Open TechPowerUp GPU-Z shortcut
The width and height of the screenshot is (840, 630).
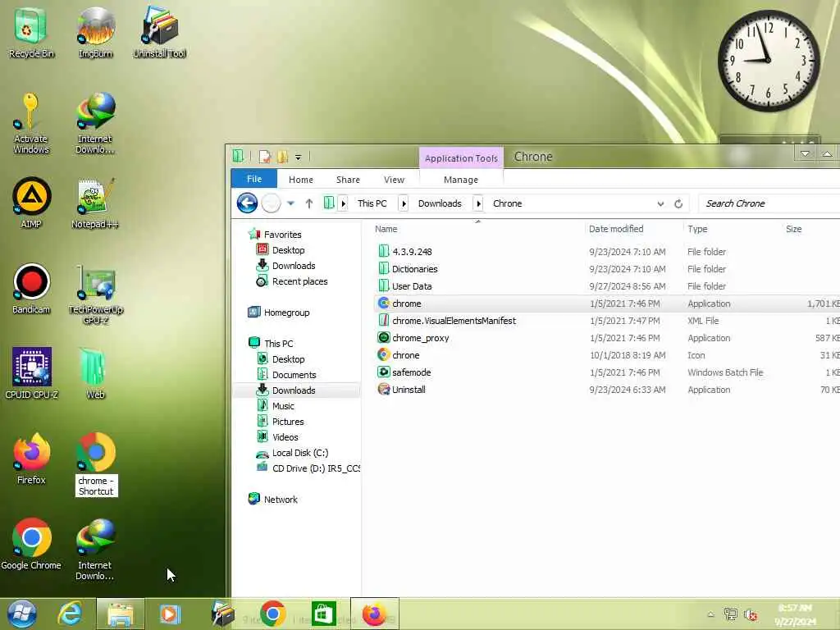click(95, 294)
